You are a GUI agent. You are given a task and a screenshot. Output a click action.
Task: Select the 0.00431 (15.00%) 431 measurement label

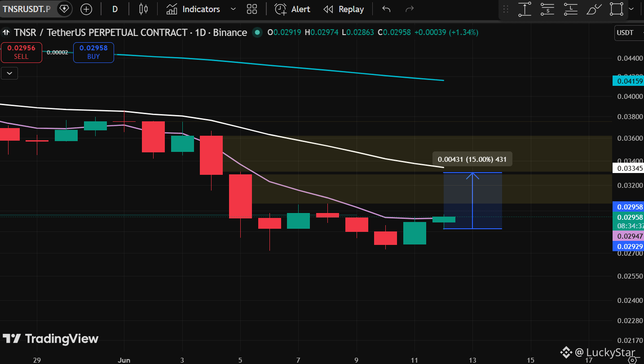[x=472, y=159]
